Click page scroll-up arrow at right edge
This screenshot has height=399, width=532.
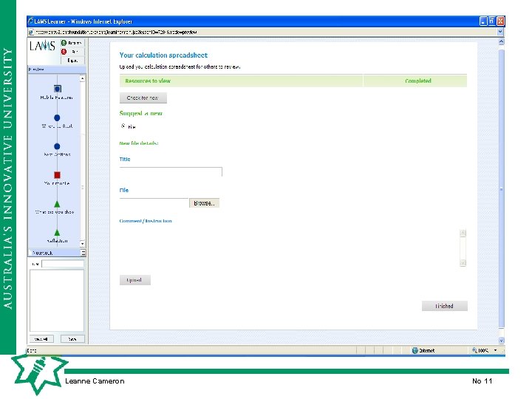502,41
